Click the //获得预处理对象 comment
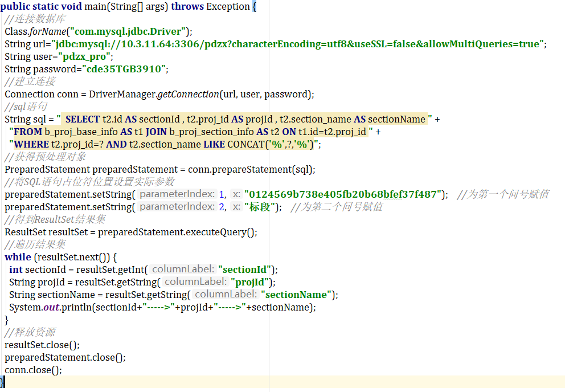Image resolution: width=565 pixels, height=392 pixels. [x=46, y=157]
